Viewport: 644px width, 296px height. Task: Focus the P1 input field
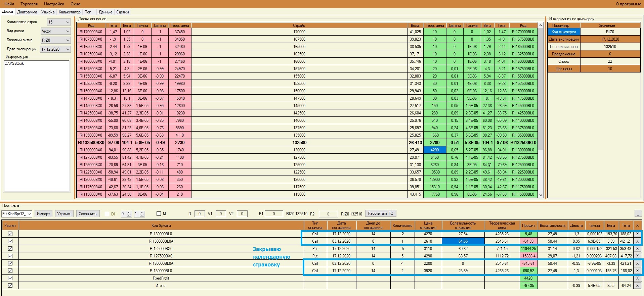coord(274,214)
